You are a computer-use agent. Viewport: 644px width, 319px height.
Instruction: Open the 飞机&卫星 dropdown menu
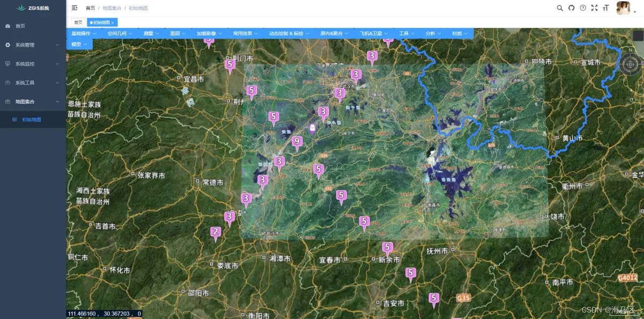tap(374, 33)
